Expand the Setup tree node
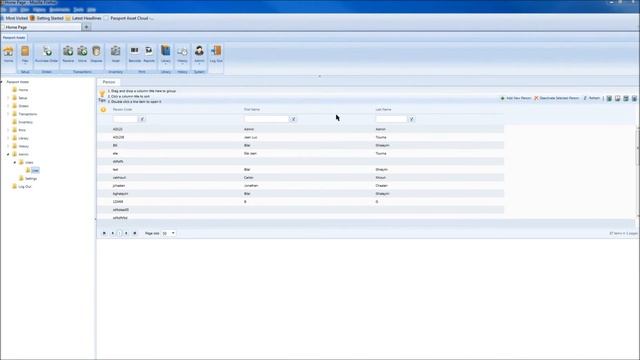 tap(8, 98)
